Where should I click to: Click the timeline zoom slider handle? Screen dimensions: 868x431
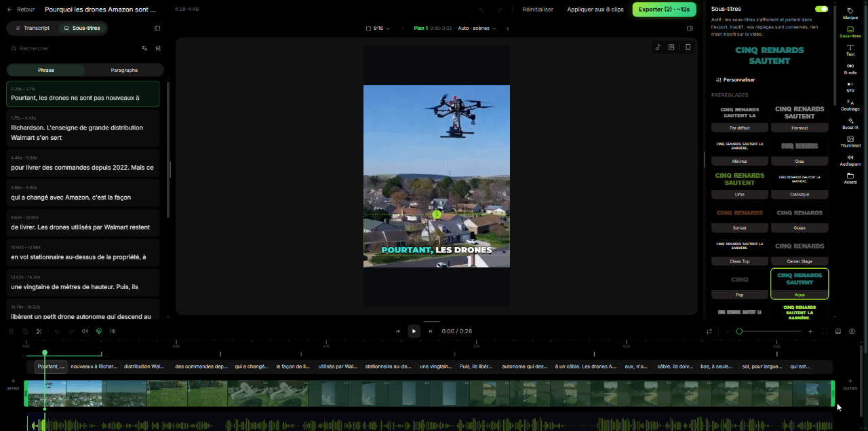point(739,331)
